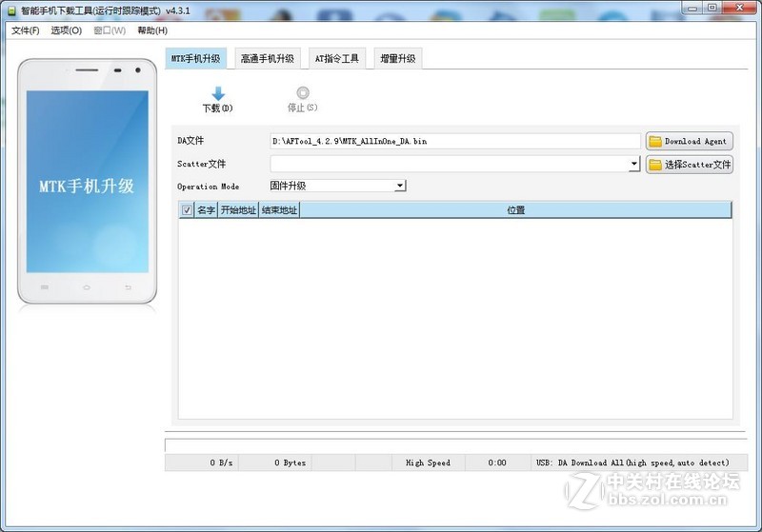Switch to the 高通手机升级 tab
Image resolution: width=762 pixels, height=532 pixels.
[x=268, y=59]
